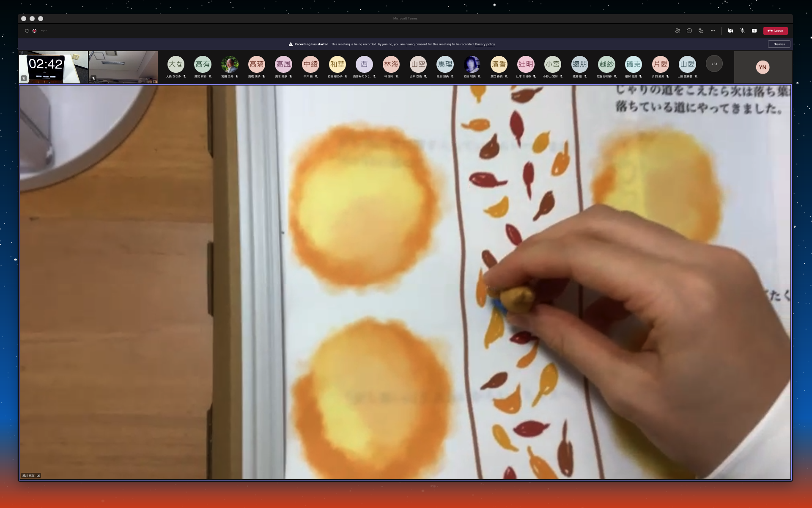Image resolution: width=812 pixels, height=508 pixels.
Task: Click the recording warning triangle icon
Action: tap(291, 44)
